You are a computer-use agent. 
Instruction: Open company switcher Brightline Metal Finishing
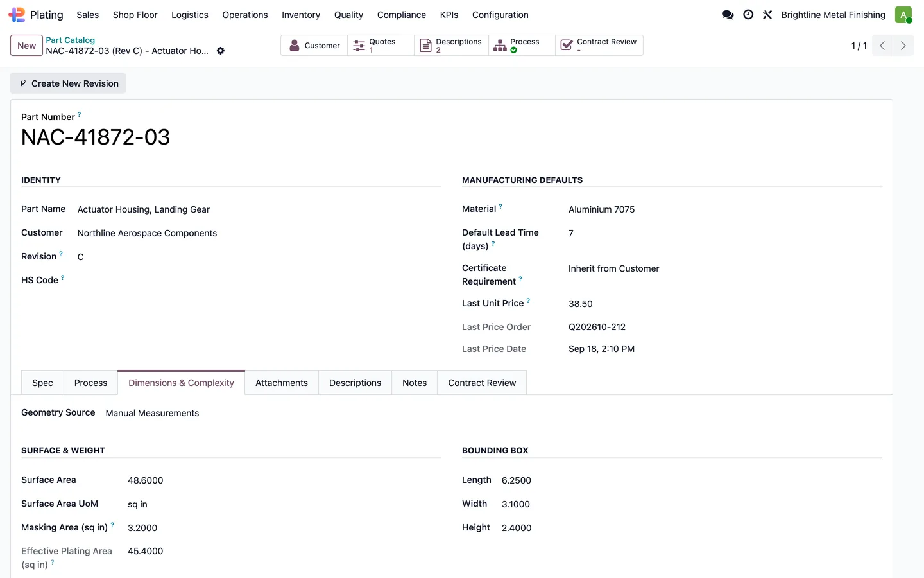[833, 15]
